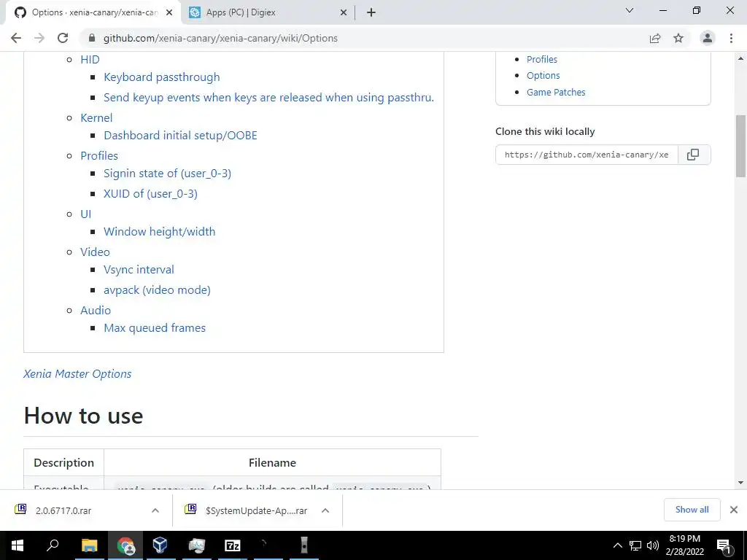The height and width of the screenshot is (560, 747).
Task: Switch to the Apps (PC) | Digiex tab
Action: 268,13
